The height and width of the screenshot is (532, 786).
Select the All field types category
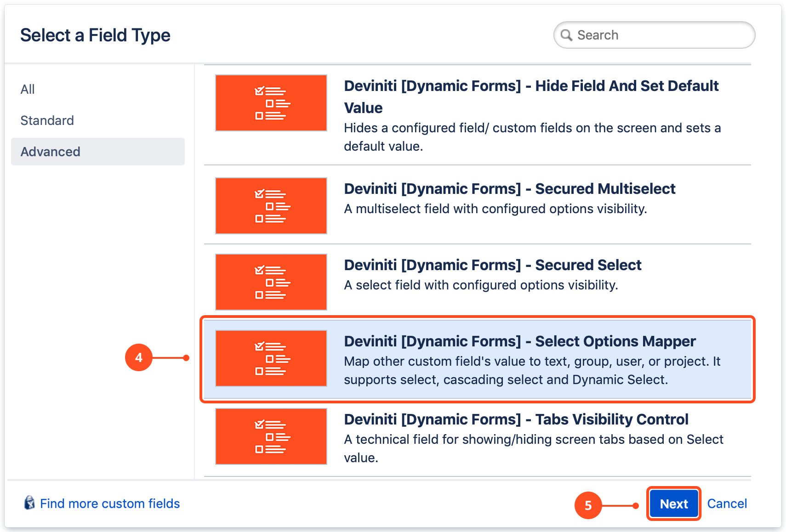click(x=28, y=89)
